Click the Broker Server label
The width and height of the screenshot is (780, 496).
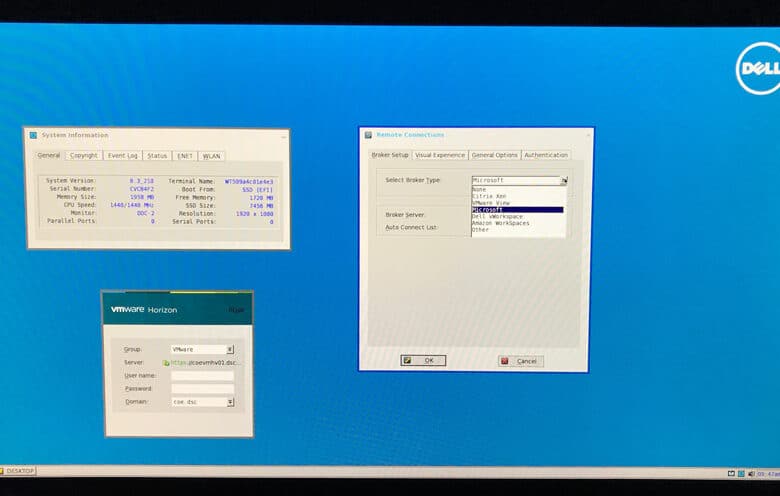point(405,215)
